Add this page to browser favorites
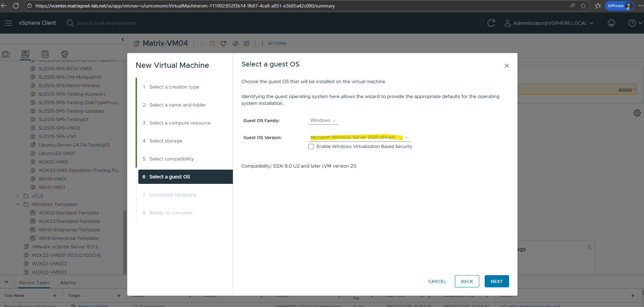This screenshot has width=644, height=307. point(583,6)
